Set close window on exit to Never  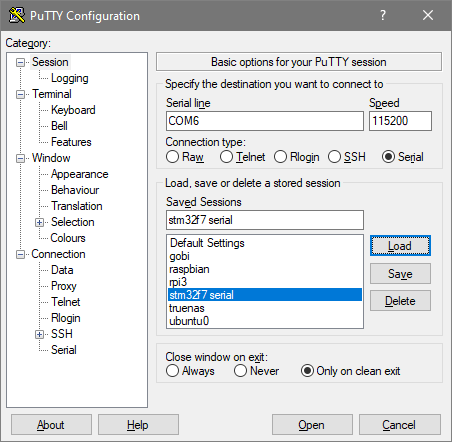[240, 371]
